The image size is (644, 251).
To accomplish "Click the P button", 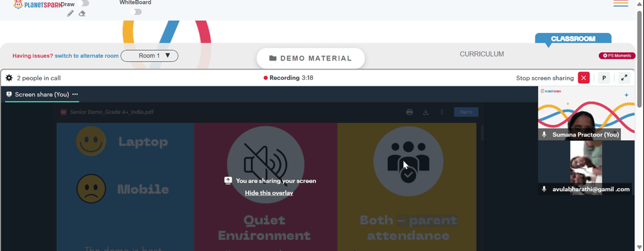I will tap(604, 78).
